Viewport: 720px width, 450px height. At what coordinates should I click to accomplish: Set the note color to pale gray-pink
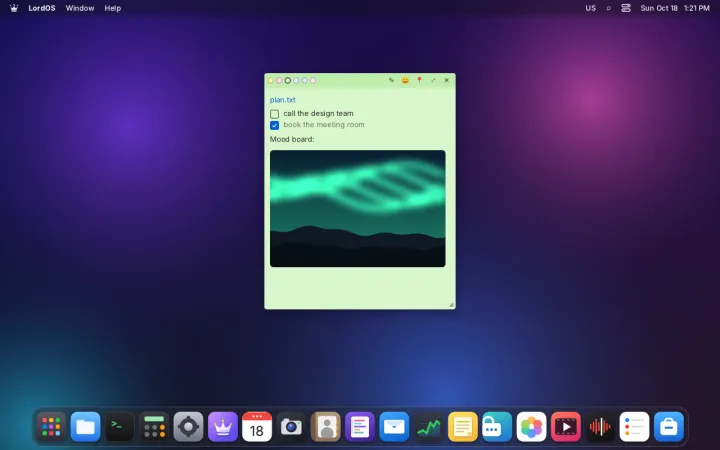[x=313, y=81]
